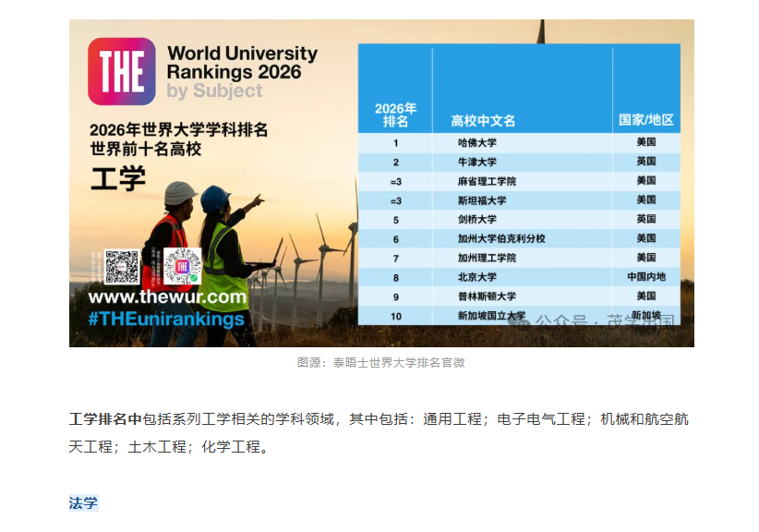This screenshot has width=759, height=532.
Task: Click the highlighted 法学 section heading
Action: click(83, 503)
